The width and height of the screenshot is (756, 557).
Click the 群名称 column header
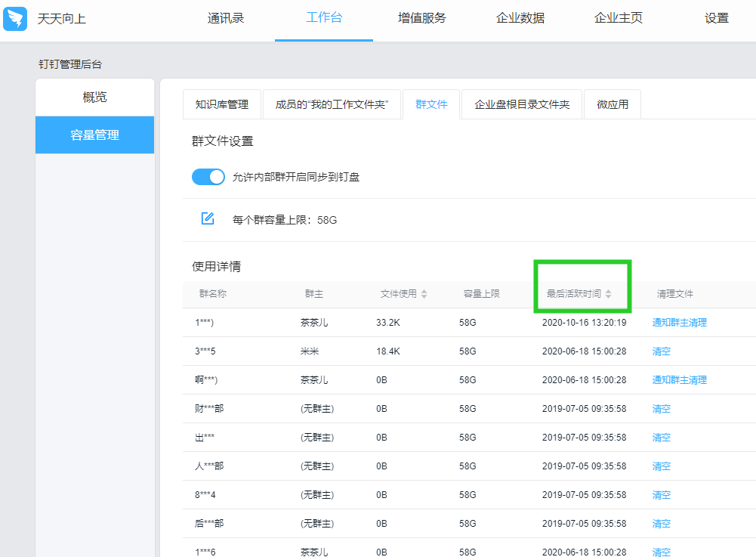click(213, 293)
